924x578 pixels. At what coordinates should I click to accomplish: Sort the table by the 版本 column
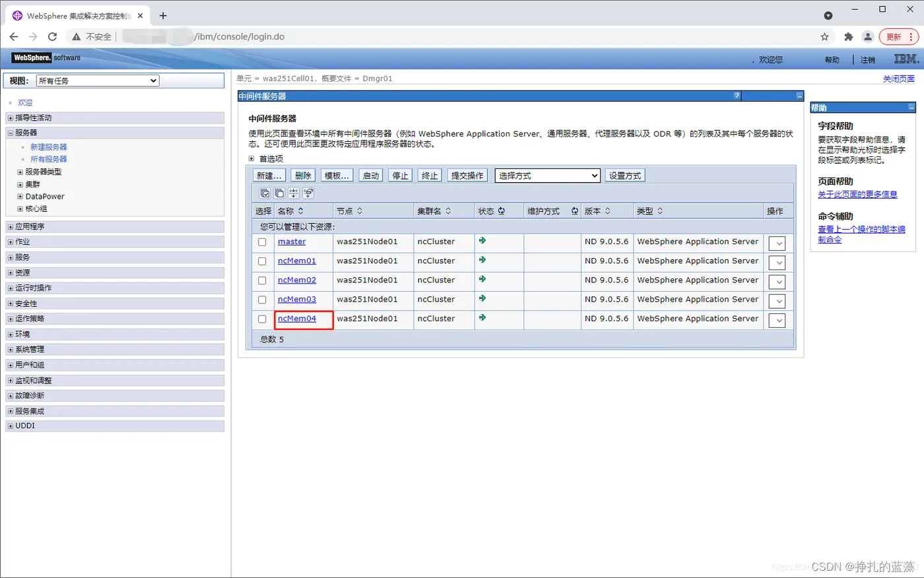tap(608, 211)
